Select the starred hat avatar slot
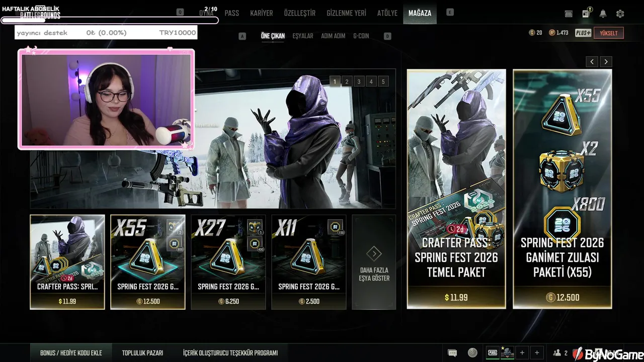Viewport: 644px width, 362px height. click(x=508, y=353)
